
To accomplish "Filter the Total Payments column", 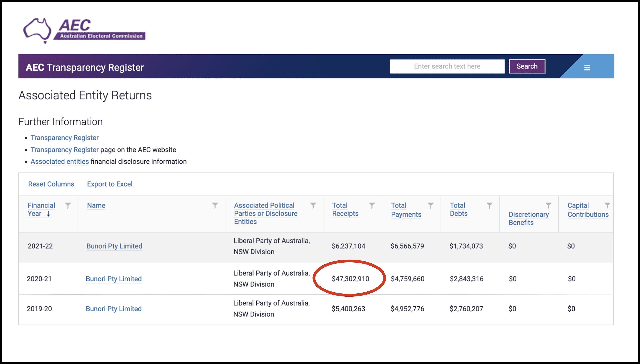I will pyautogui.click(x=431, y=205).
